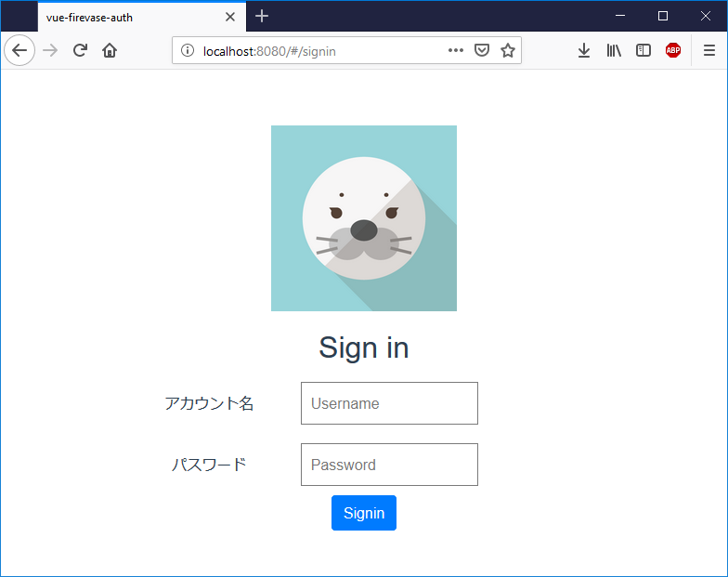Open the downloads panel
This screenshot has width=728, height=577.
tap(584, 50)
